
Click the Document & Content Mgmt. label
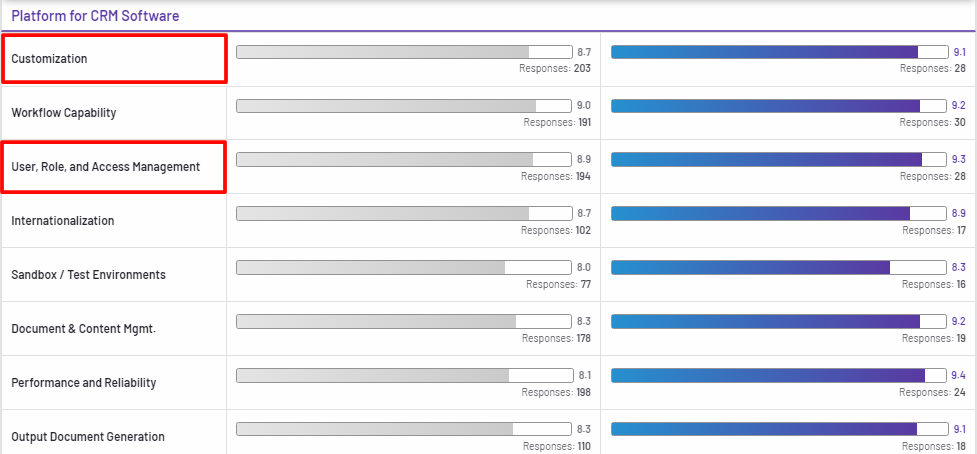coord(84,329)
